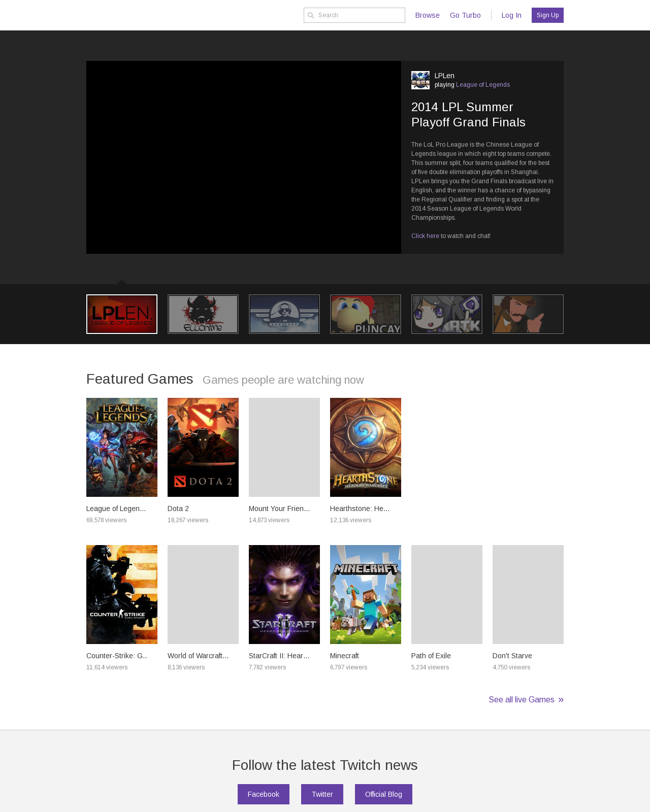This screenshot has width=650, height=812.
Task: Click the magnifier icon in the search box
Action: pos(311,15)
